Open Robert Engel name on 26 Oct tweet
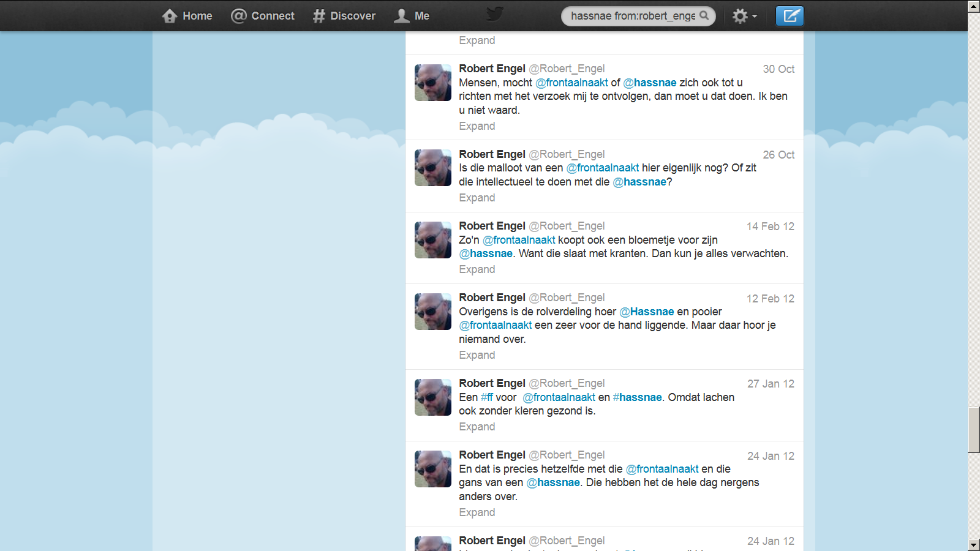980x551 pixels. click(x=492, y=154)
